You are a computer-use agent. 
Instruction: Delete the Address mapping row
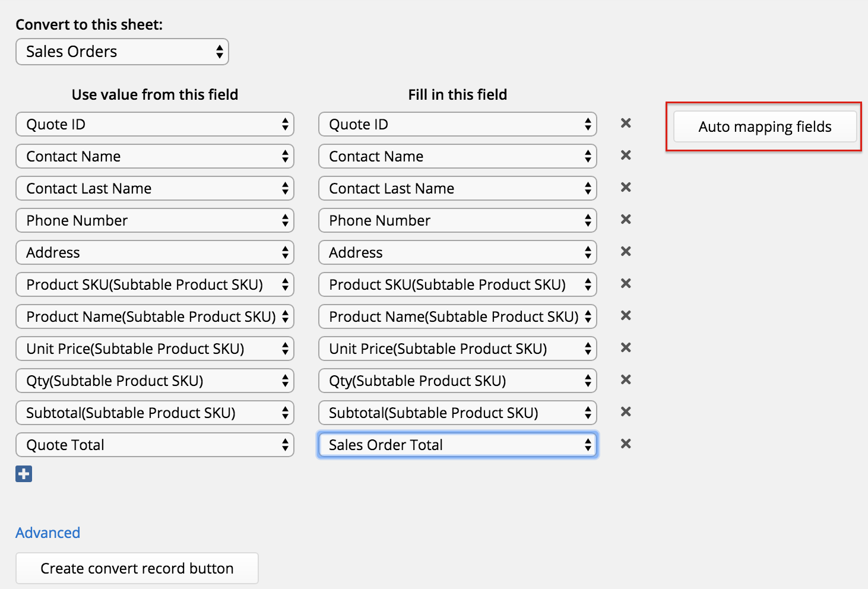tap(626, 252)
